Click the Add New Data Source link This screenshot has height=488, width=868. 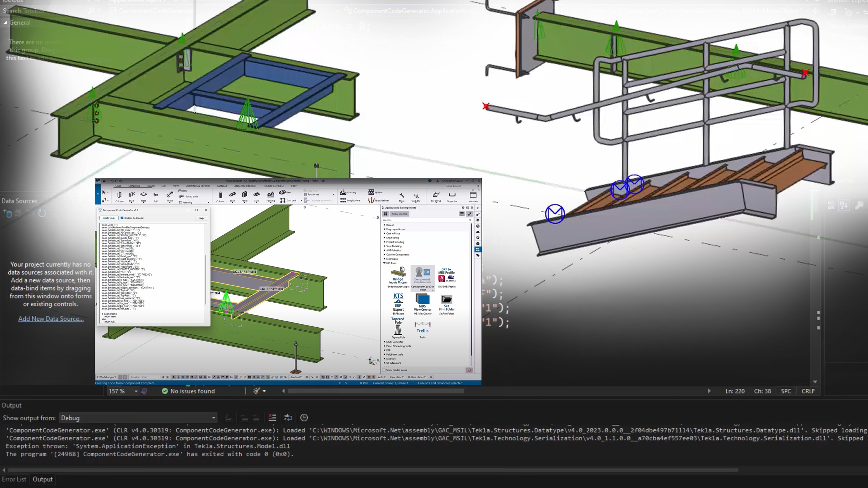click(x=51, y=319)
